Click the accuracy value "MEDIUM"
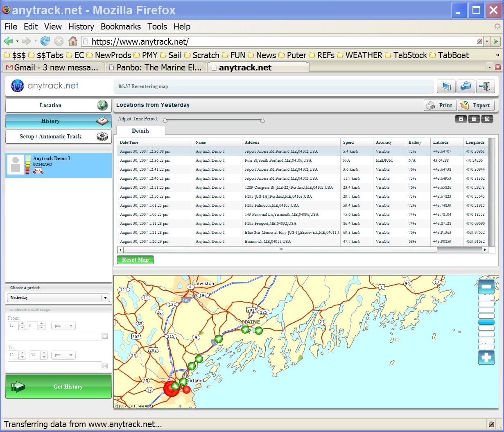 coord(384,161)
